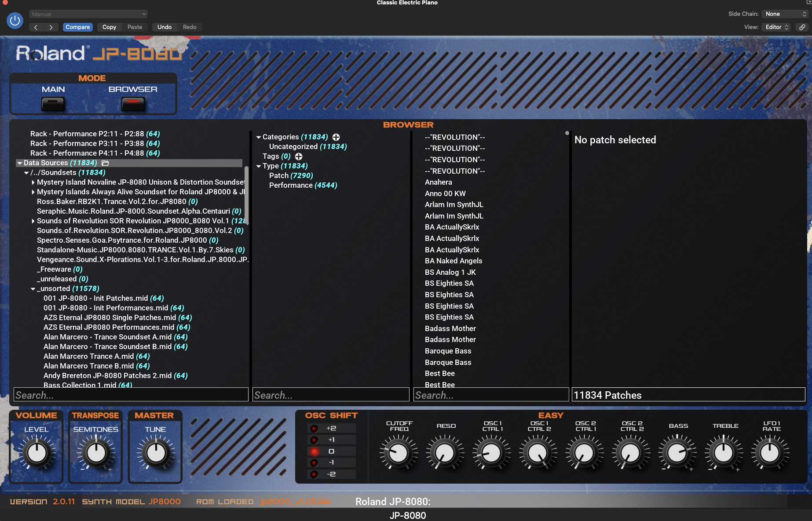Add a new tag plus icon
Image resolution: width=812 pixels, height=521 pixels.
click(x=299, y=157)
